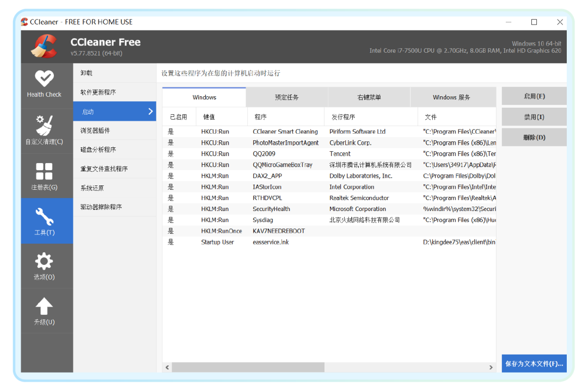The image size is (588, 391).
Task: Select the 驱动器擦除程序 menu item
Action: 115,207
